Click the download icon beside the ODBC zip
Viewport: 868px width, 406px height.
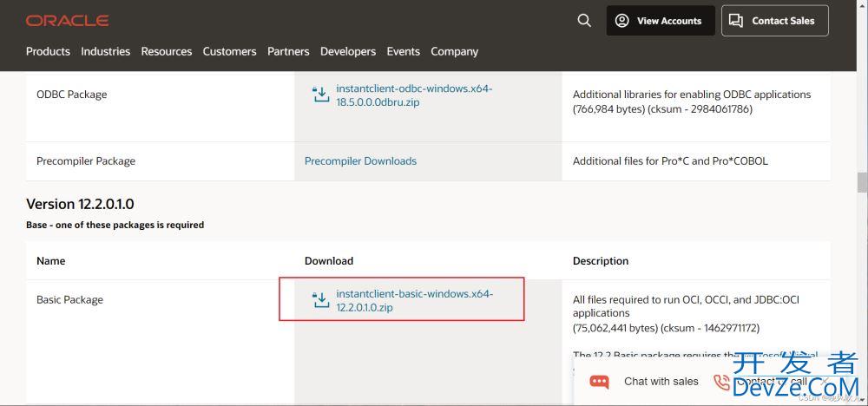pos(321,95)
